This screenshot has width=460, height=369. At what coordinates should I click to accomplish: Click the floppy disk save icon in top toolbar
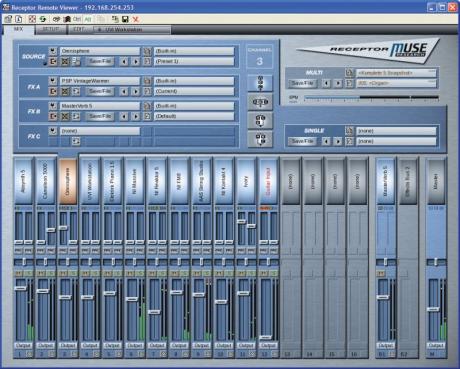coord(125,19)
